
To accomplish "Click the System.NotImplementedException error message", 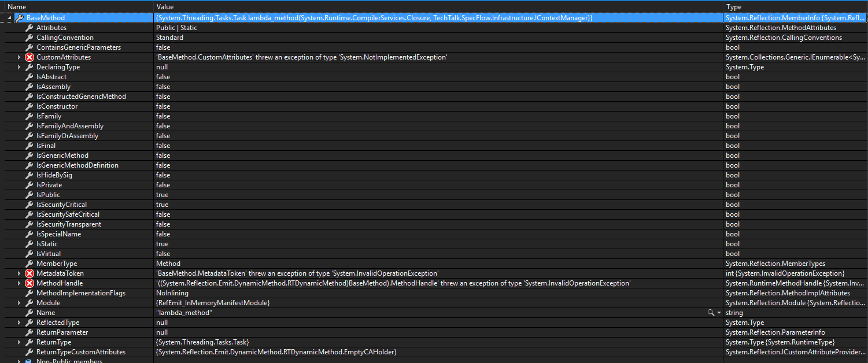I will click(302, 57).
